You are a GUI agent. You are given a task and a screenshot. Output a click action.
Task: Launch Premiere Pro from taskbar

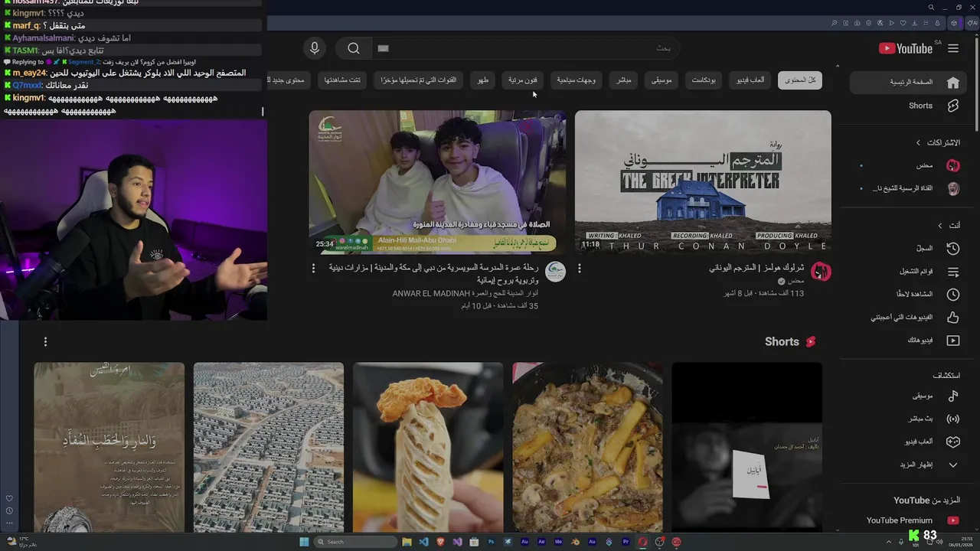pyautogui.click(x=626, y=542)
